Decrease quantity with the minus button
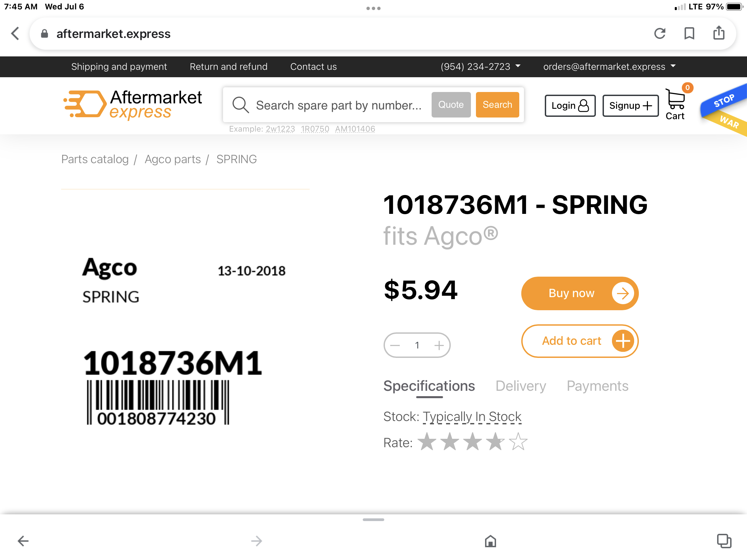747x560 pixels. click(x=395, y=345)
